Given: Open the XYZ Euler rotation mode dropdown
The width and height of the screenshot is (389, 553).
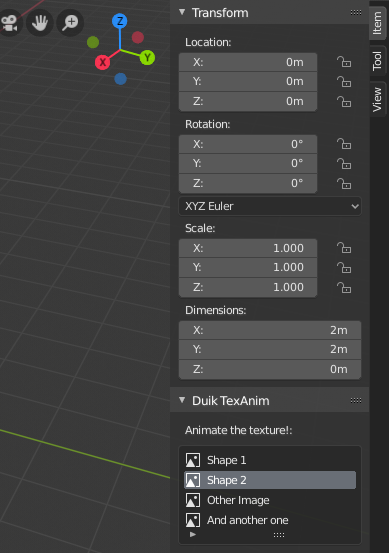Looking at the screenshot, I should (270, 206).
